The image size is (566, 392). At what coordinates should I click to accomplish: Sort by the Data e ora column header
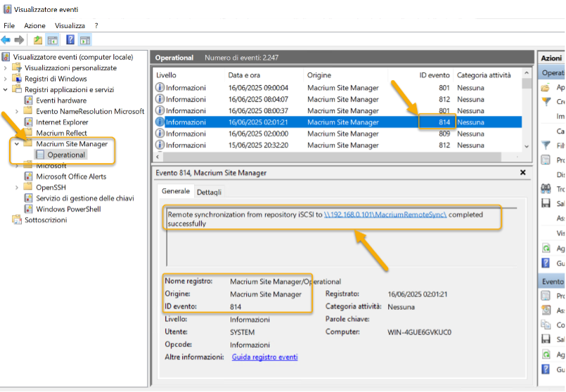244,75
